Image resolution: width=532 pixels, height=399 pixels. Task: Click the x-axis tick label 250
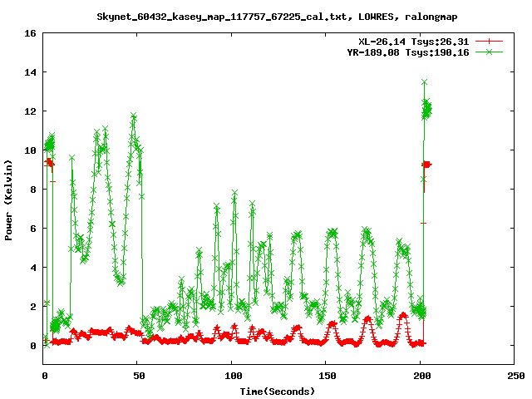(x=515, y=376)
